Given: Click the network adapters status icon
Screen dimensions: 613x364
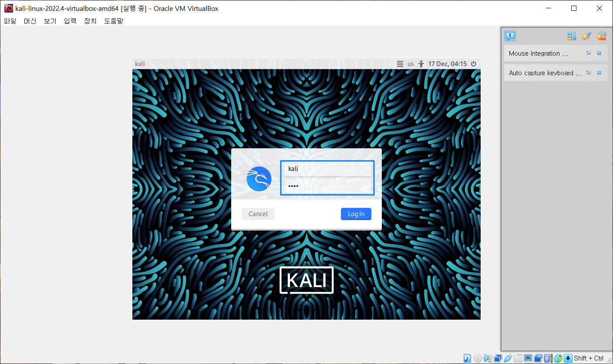Looking at the screenshot, I should [498, 358].
